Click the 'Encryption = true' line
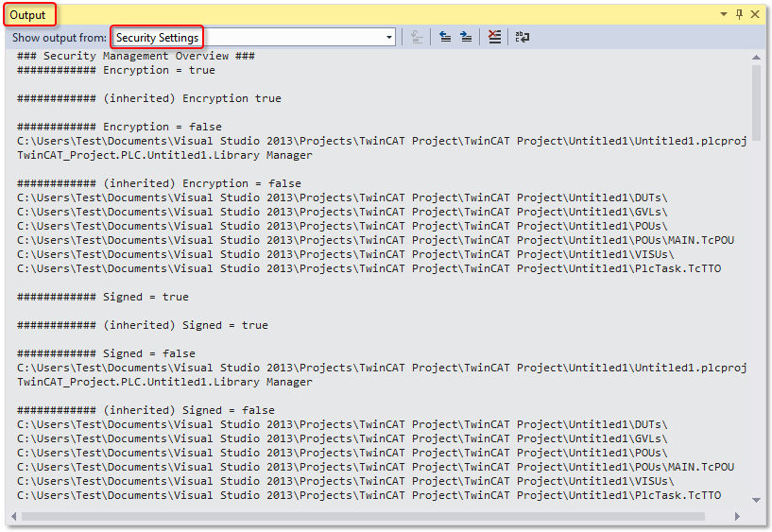 (116, 70)
